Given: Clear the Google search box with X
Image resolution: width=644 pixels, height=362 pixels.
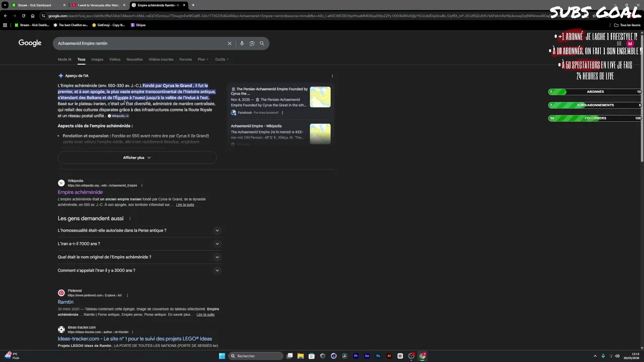Looking at the screenshot, I should click(x=229, y=43).
